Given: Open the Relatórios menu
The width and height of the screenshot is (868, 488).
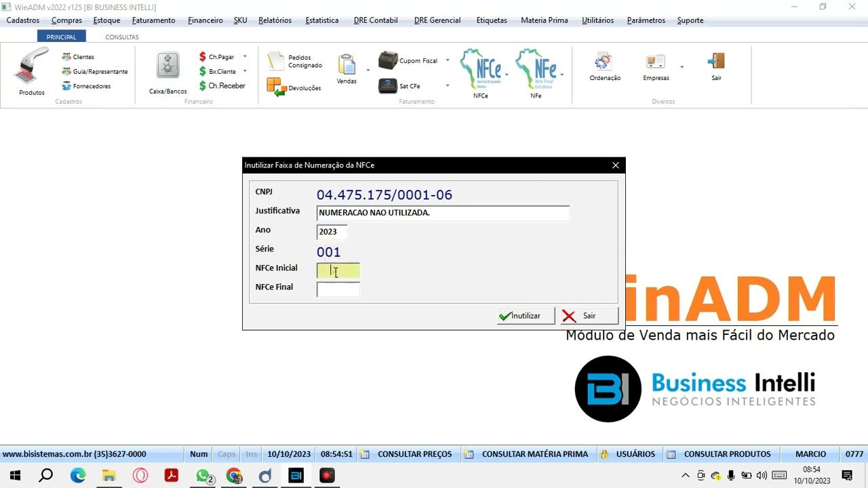Looking at the screenshot, I should click(x=275, y=20).
